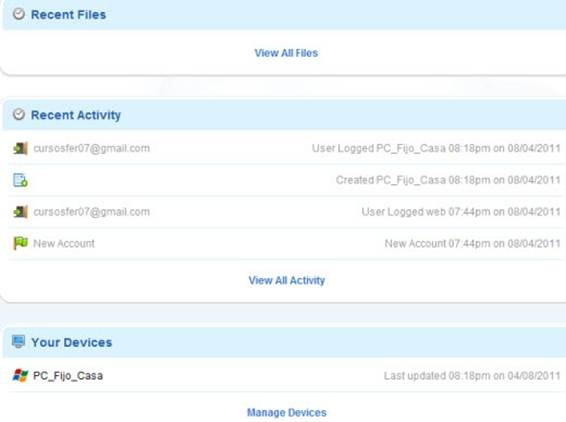Click the Recent Activity section header

click(x=76, y=115)
